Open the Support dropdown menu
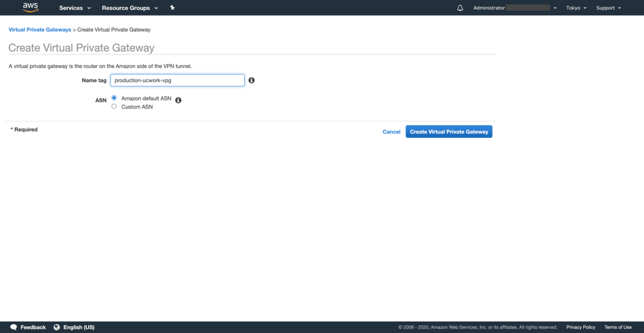Screen dimensions: 644x333 (x=608, y=8)
